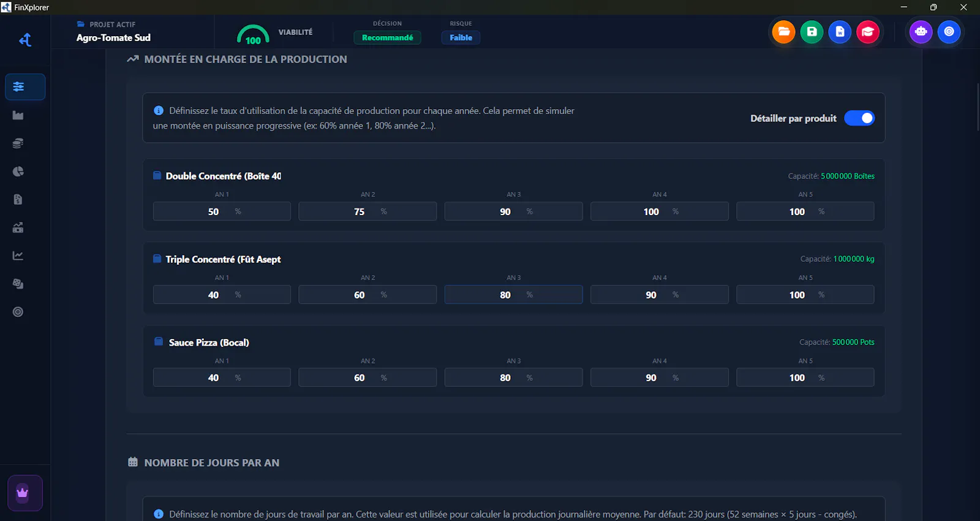Screen dimensions: 980x521
Task: Click the green floppy-disk save button
Action: click(x=812, y=32)
